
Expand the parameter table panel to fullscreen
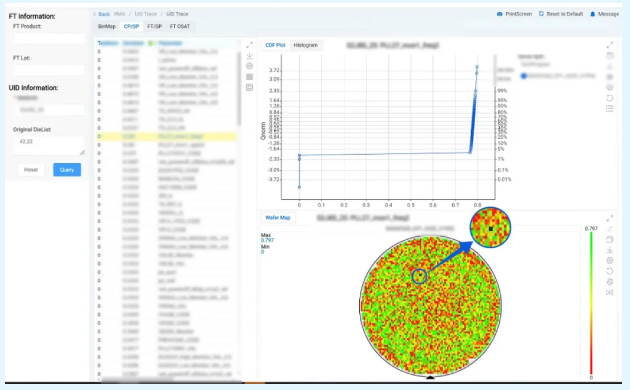249,45
